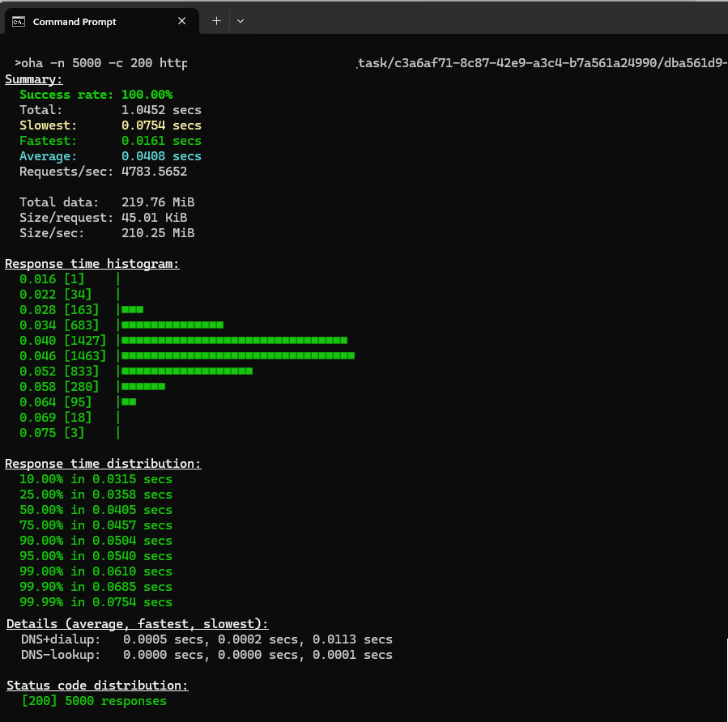The height and width of the screenshot is (722, 728).
Task: Click 'Response time distribution:' heading
Action: coord(103,464)
